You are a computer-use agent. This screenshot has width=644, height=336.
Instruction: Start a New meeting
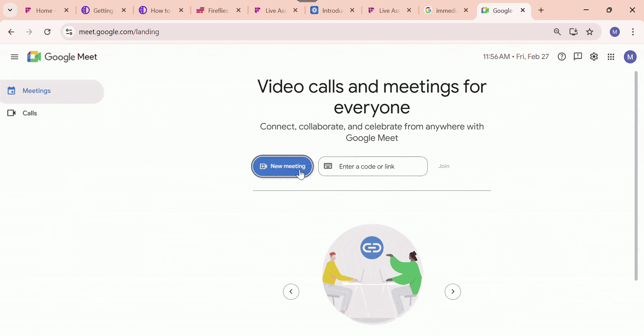coord(282,166)
